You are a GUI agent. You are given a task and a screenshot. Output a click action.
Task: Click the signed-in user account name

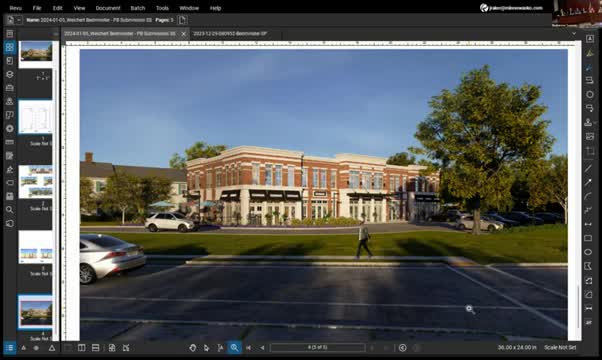point(516,8)
